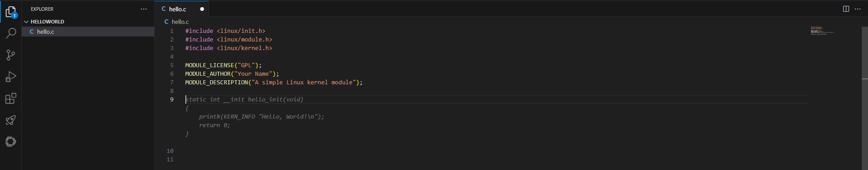Split the editor to the right

[x=846, y=9]
